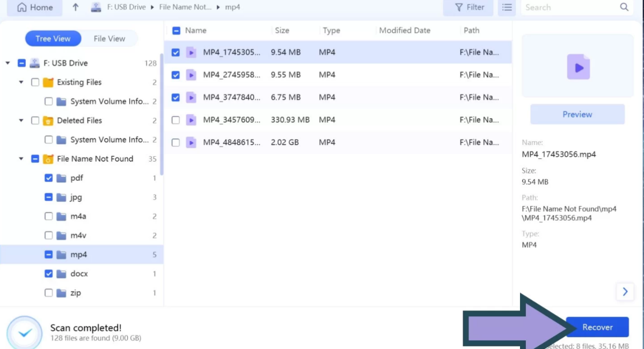Click the m4v folder icon
This screenshot has height=349, width=644.
click(61, 235)
